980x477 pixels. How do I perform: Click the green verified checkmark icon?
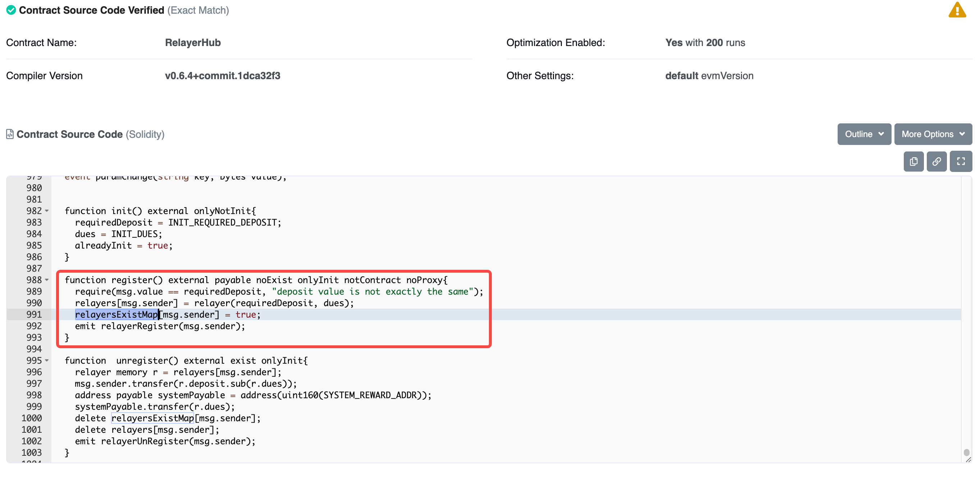tap(11, 10)
